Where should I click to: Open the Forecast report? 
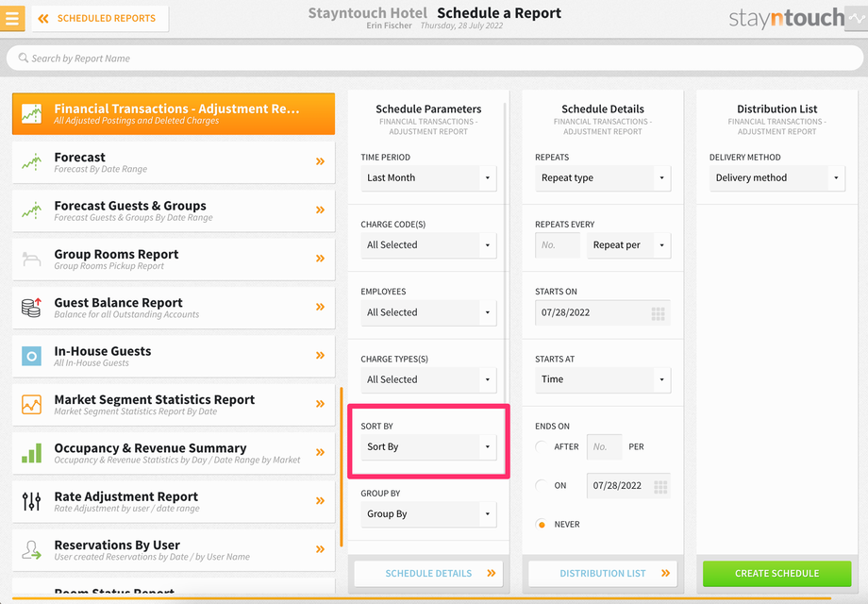(x=174, y=162)
